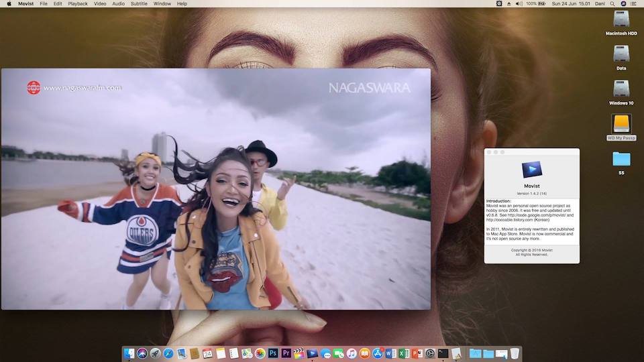Show battery status 100% in menu bar
Image resolution: width=644 pixels, height=362 pixels.
pos(536,4)
